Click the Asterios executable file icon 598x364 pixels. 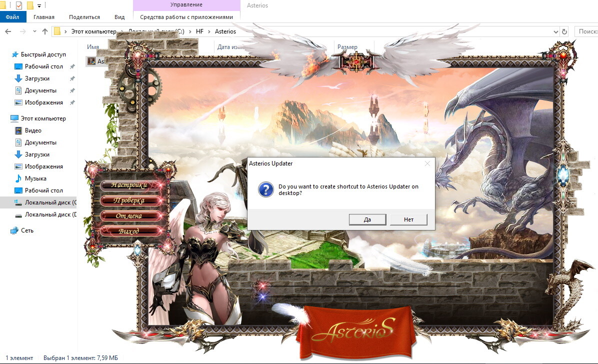(91, 61)
